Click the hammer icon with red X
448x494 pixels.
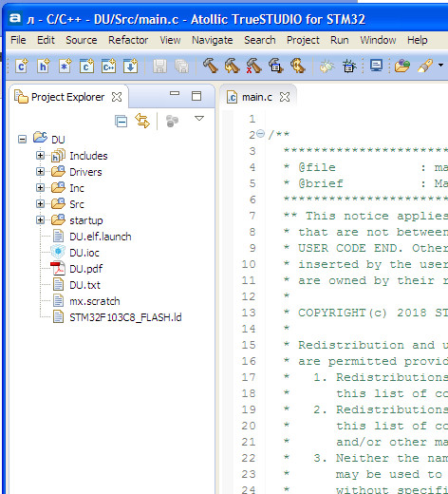tap(253, 66)
